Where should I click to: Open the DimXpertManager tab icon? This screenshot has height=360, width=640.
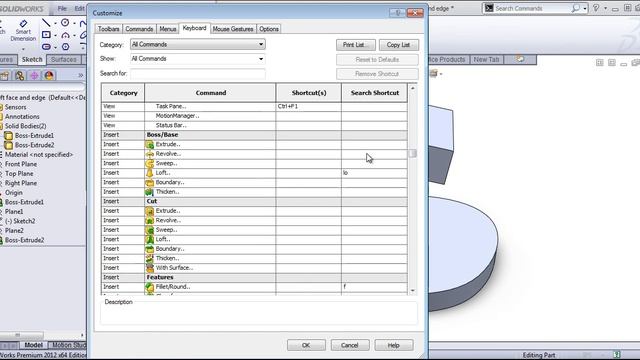click(x=34, y=76)
